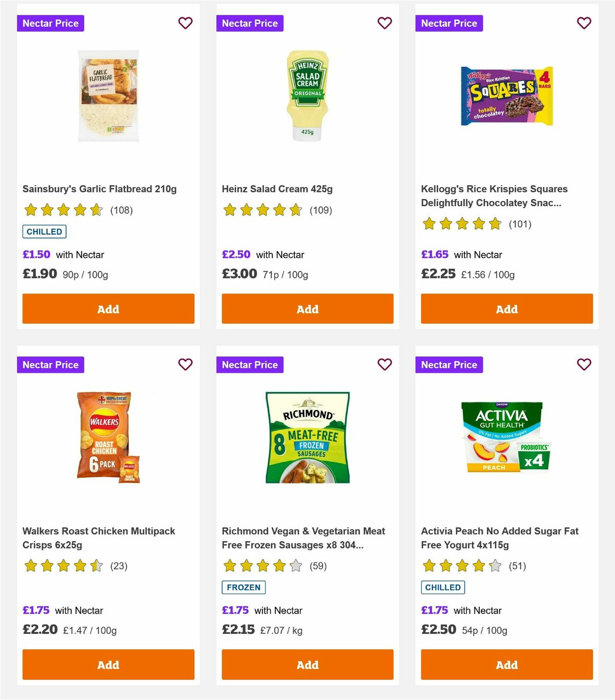Viewport: 615px width, 700px height.
Task: Favourite the Richmond Frozen Sausages
Action: [x=384, y=365]
